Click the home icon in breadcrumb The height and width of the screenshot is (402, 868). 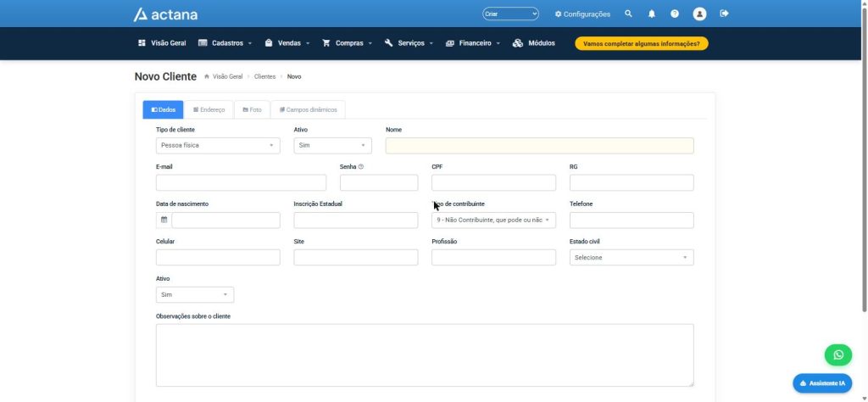[x=207, y=77]
